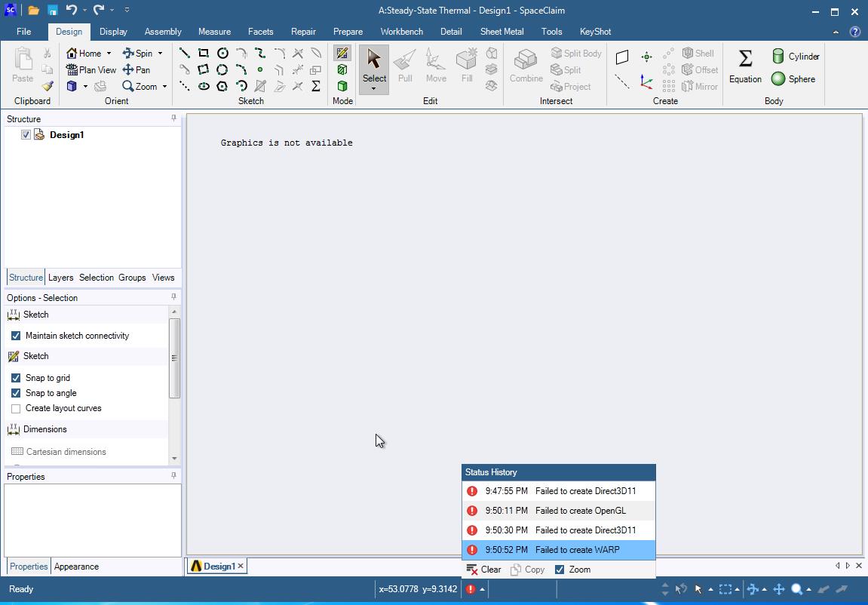Toggle Maintain sketch connectivity checkbox
The height and width of the screenshot is (605, 868).
tap(16, 336)
